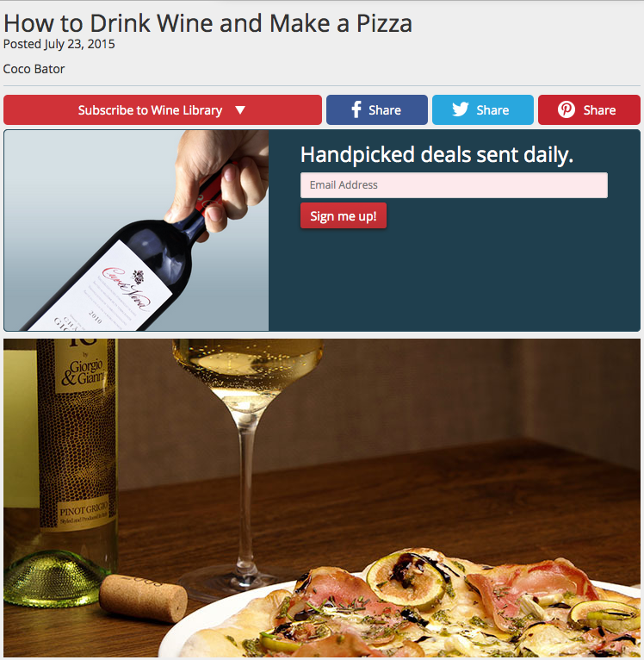
Task: Expand the Subscribe dropdown triangle
Action: coord(240,110)
